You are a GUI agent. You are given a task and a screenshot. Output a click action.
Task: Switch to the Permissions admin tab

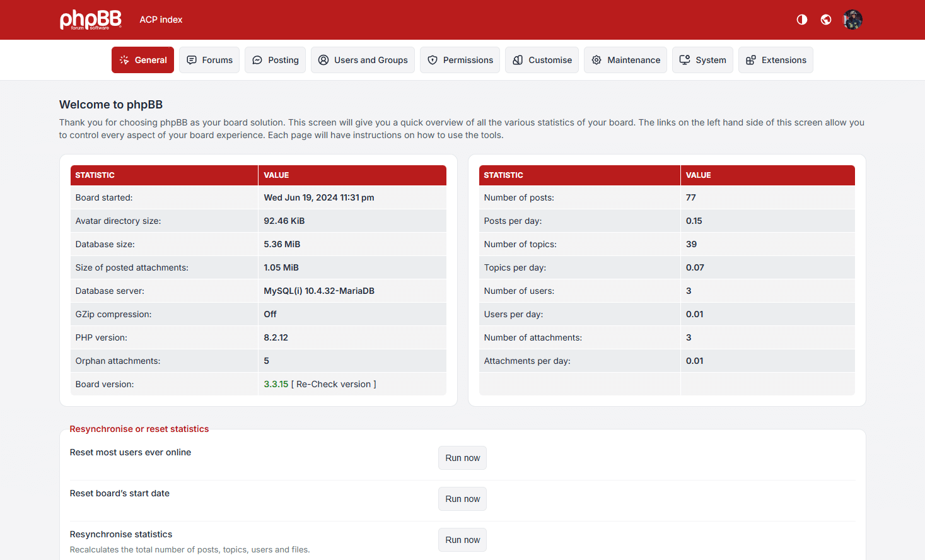pos(460,60)
